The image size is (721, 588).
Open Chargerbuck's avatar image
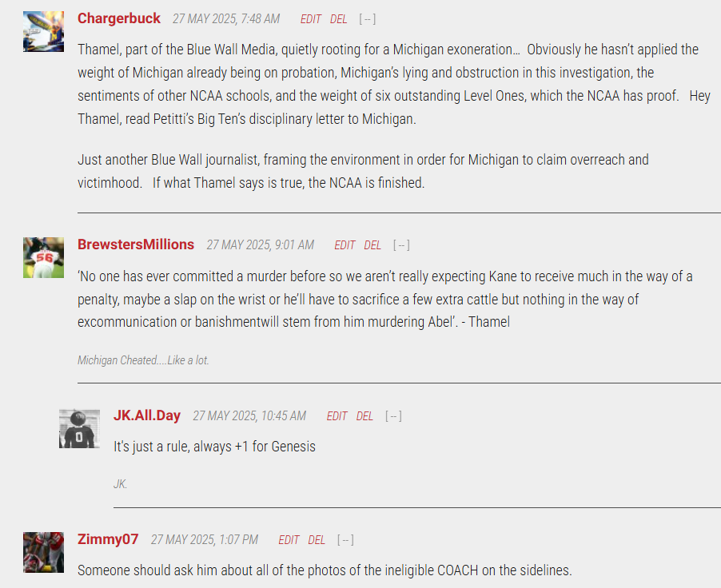coord(44,32)
